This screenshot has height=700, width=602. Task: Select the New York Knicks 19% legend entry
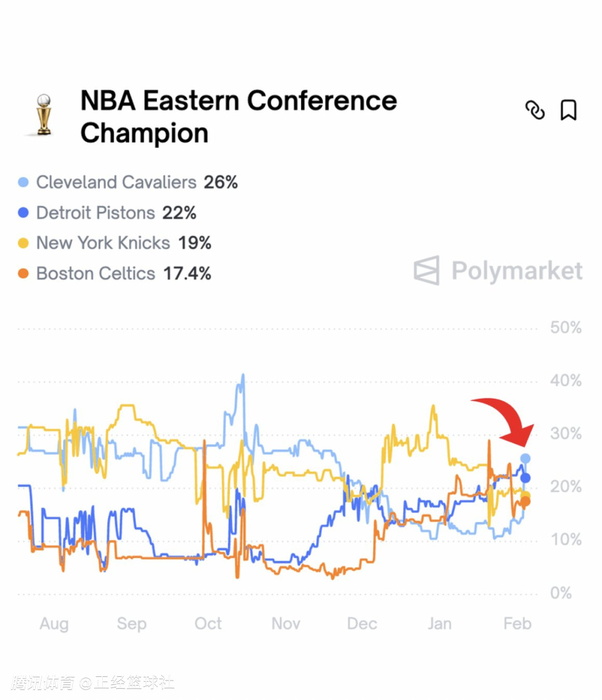click(124, 243)
